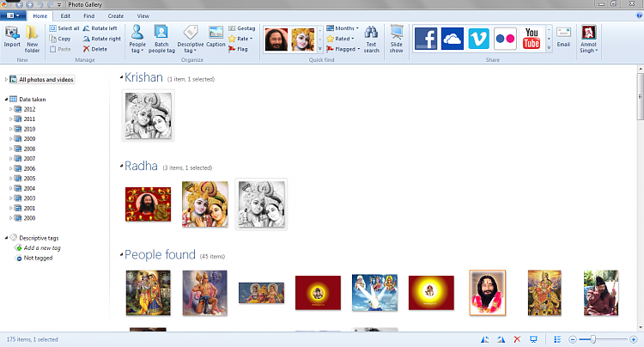Screen dimensions: 644x347
Task: Switch to the Find tab
Action: click(x=89, y=16)
